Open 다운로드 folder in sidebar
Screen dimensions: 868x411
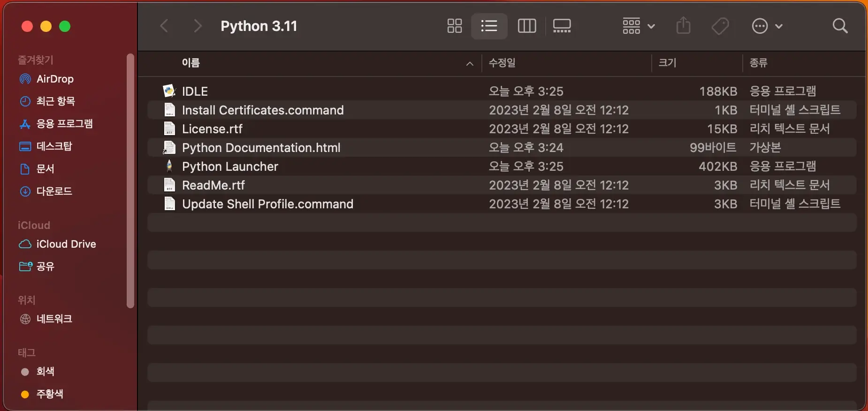pos(54,191)
